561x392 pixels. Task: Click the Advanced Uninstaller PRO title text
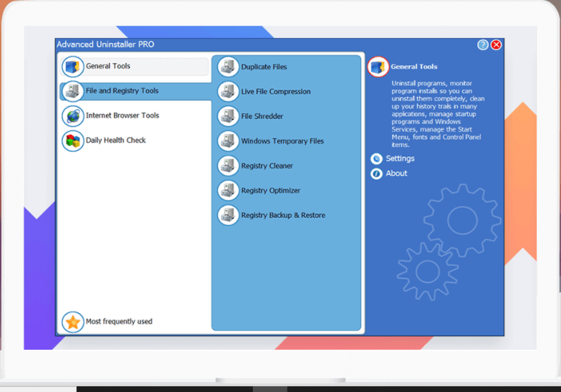point(105,44)
